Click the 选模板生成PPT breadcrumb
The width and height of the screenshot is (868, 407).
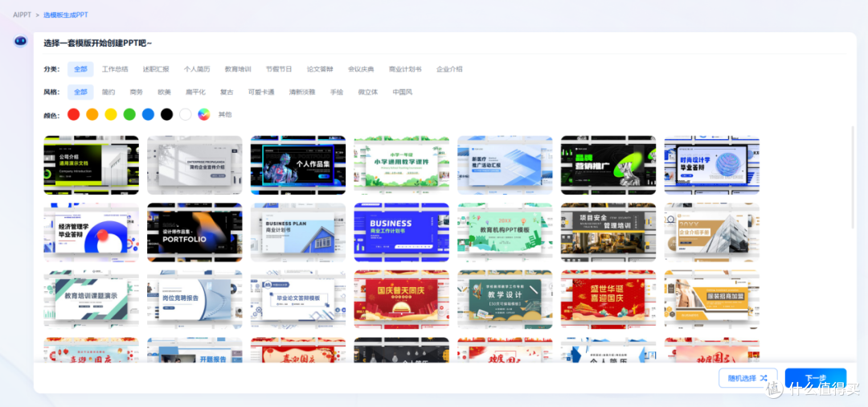click(65, 14)
